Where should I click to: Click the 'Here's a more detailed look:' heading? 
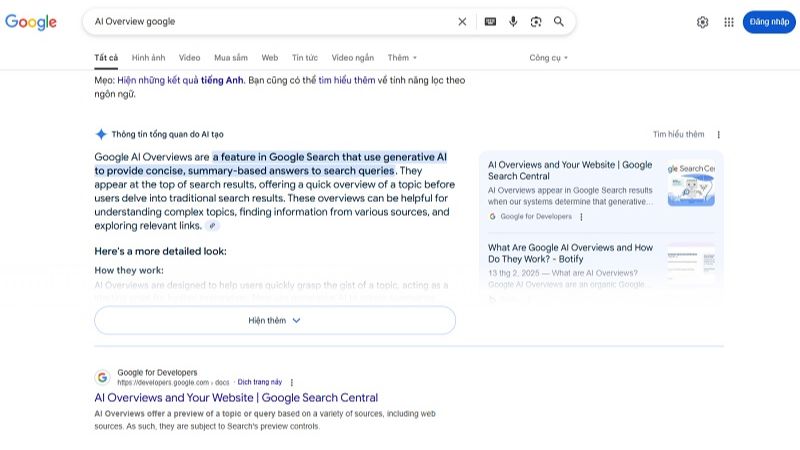160,251
